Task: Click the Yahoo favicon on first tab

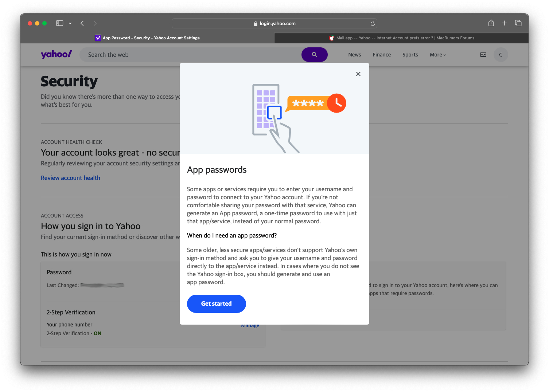Action: pyautogui.click(x=98, y=38)
